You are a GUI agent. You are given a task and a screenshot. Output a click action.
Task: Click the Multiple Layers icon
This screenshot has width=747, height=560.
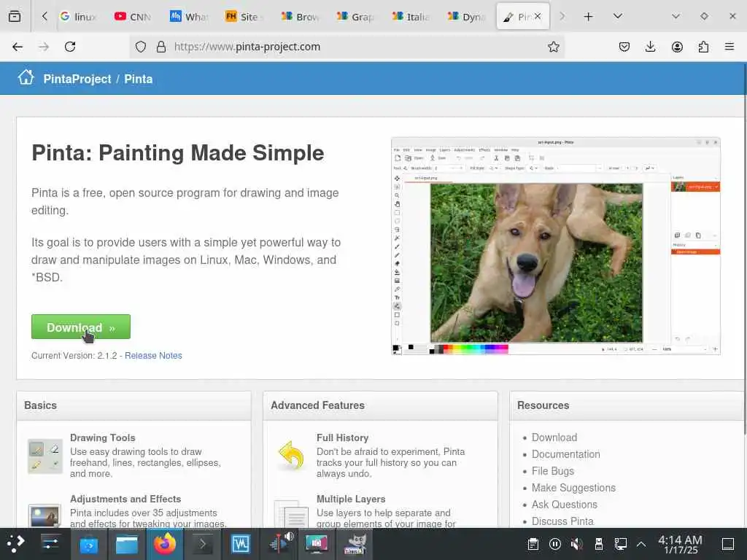coord(292,514)
